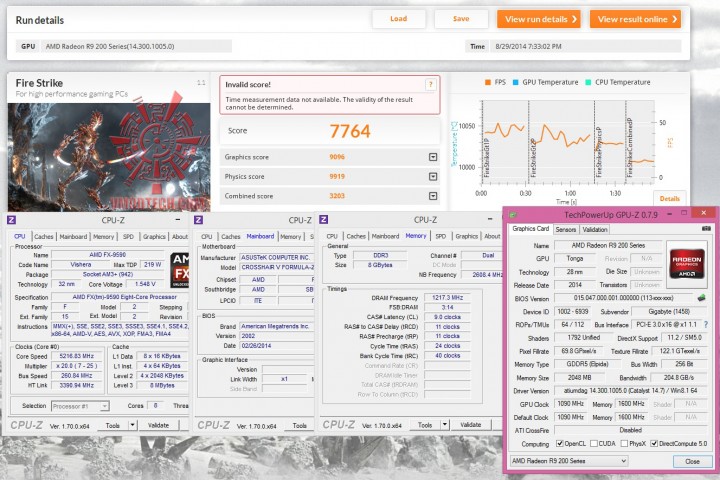Click the overall score 7764
This screenshot has height=480, width=720.
[x=350, y=131]
